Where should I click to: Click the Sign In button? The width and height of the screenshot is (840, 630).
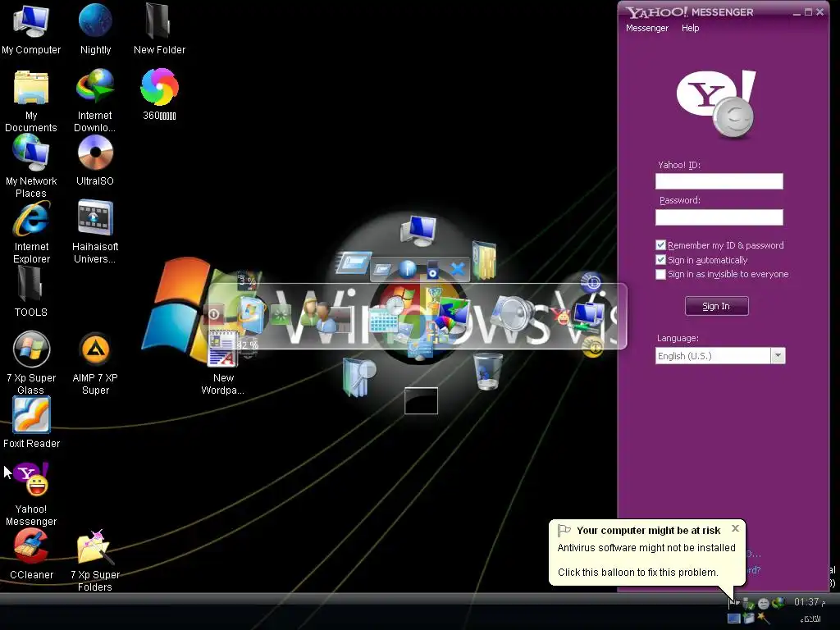pyautogui.click(x=716, y=307)
